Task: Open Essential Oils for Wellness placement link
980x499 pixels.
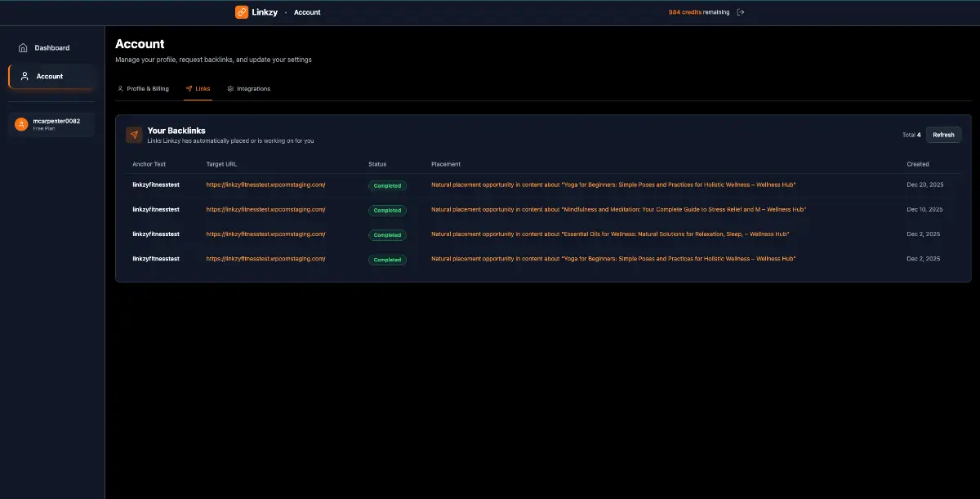Action: [610, 234]
